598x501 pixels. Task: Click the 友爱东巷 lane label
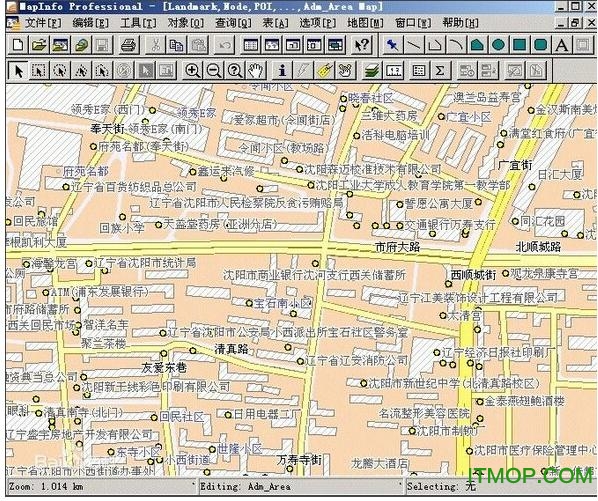[164, 368]
